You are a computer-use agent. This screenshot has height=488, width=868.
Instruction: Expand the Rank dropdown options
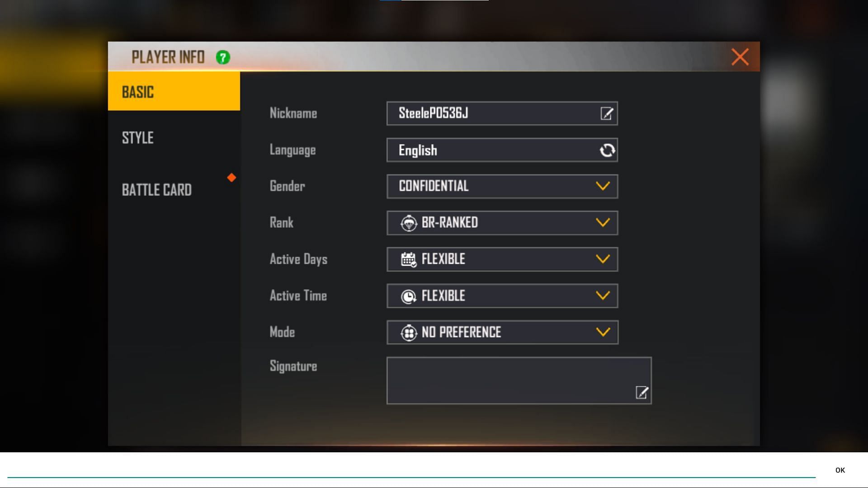click(602, 223)
